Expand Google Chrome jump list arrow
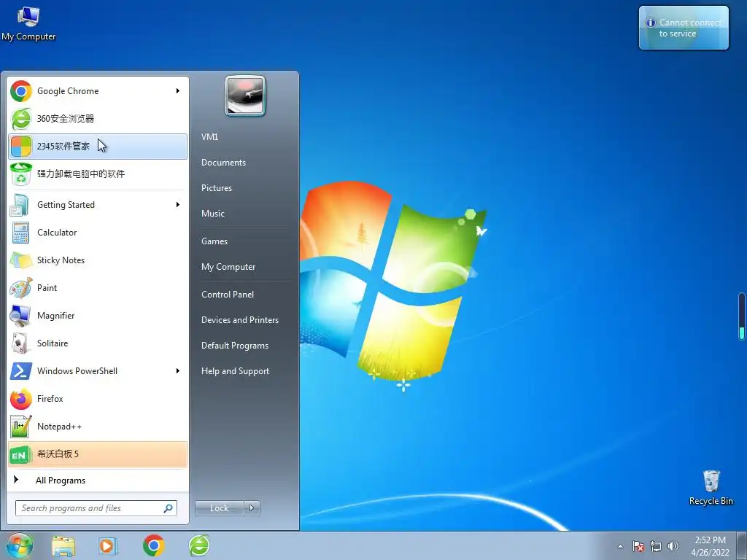The image size is (747, 560). pos(178,91)
